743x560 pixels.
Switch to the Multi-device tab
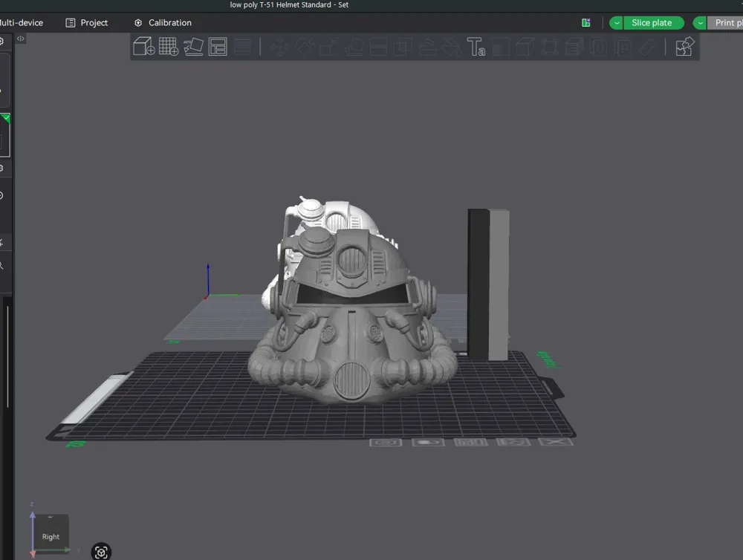22,23
